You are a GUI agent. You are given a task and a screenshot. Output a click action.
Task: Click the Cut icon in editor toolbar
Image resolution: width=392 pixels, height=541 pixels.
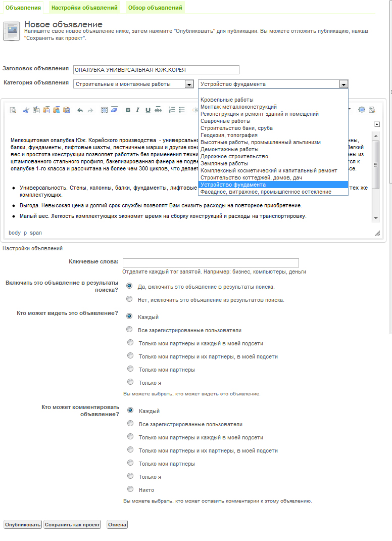tap(26, 110)
